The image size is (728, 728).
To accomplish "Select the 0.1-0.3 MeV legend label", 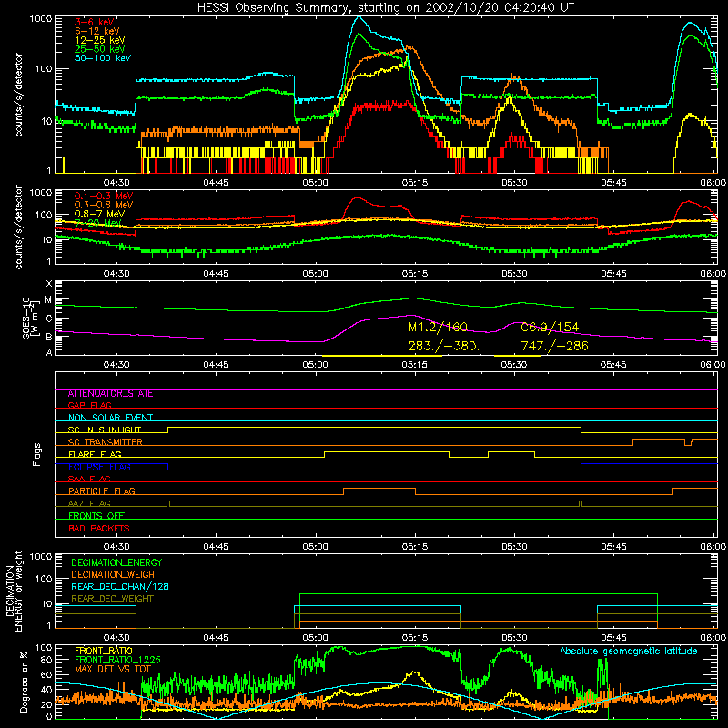I will [x=103, y=197].
